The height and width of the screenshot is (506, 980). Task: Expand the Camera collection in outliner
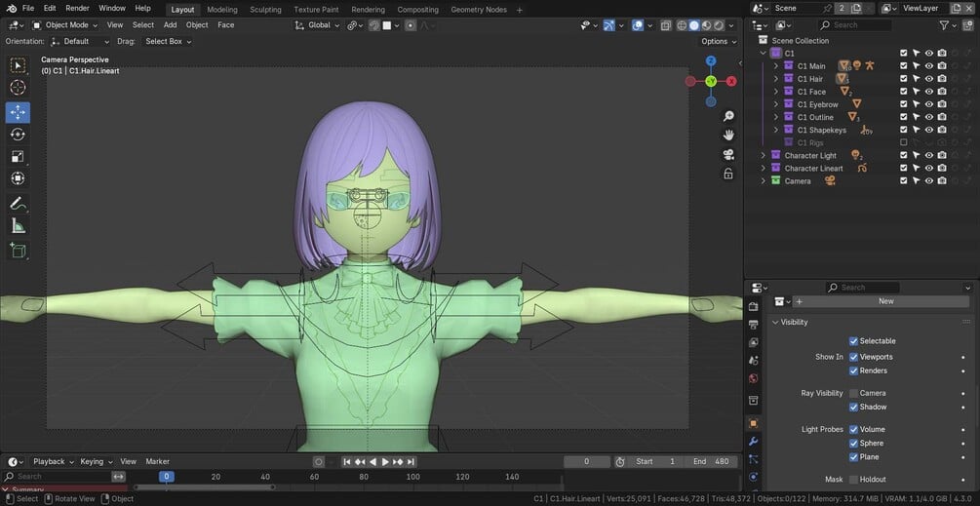pos(764,181)
